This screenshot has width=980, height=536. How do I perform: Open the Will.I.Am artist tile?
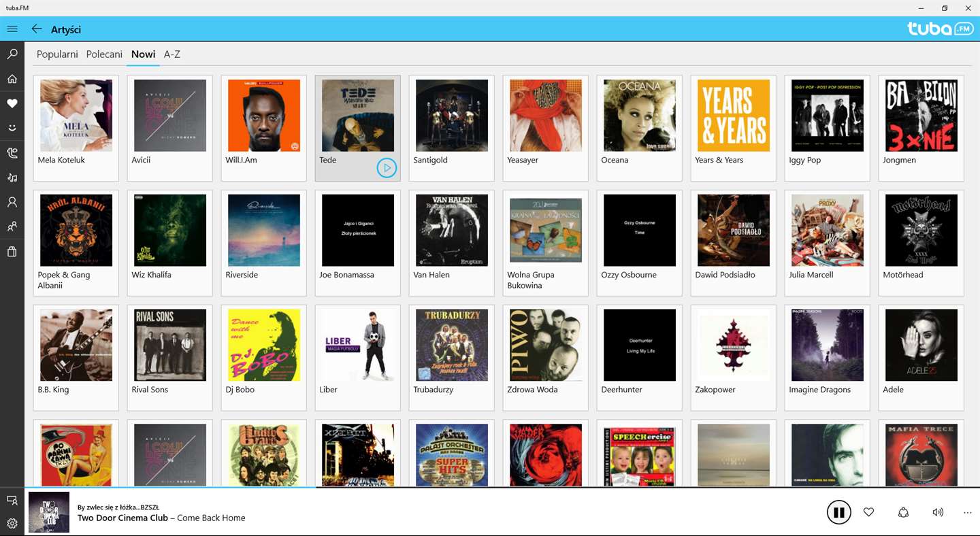[264, 128]
